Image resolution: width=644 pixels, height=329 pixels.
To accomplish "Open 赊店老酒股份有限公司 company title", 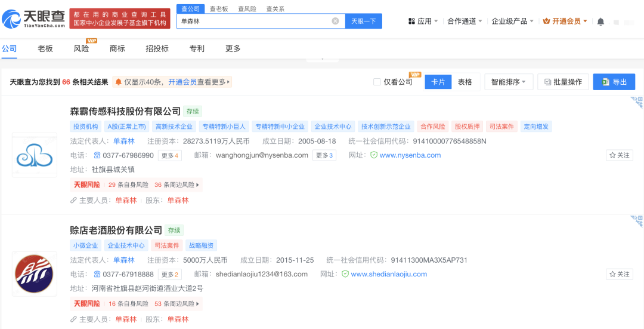I will tap(116, 230).
